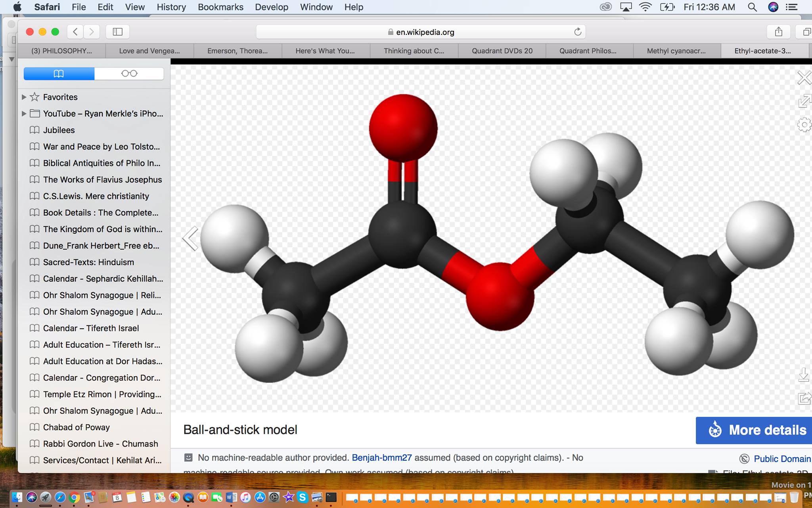Switch sidebar to Reading List view
This screenshot has width=812, height=508.
click(129, 73)
